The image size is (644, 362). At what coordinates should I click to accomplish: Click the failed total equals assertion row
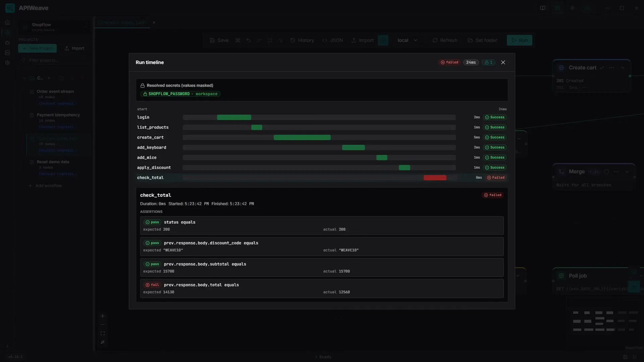click(322, 288)
